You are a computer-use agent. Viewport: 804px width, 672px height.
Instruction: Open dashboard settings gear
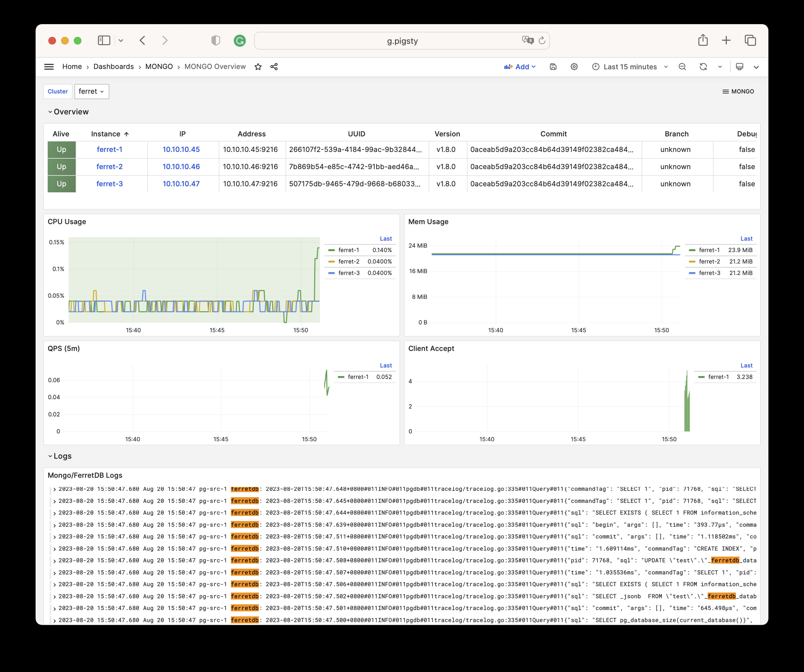point(574,67)
